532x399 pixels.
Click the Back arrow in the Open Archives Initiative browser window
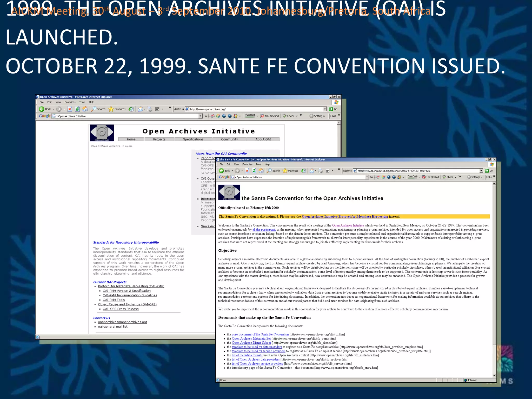(42, 109)
